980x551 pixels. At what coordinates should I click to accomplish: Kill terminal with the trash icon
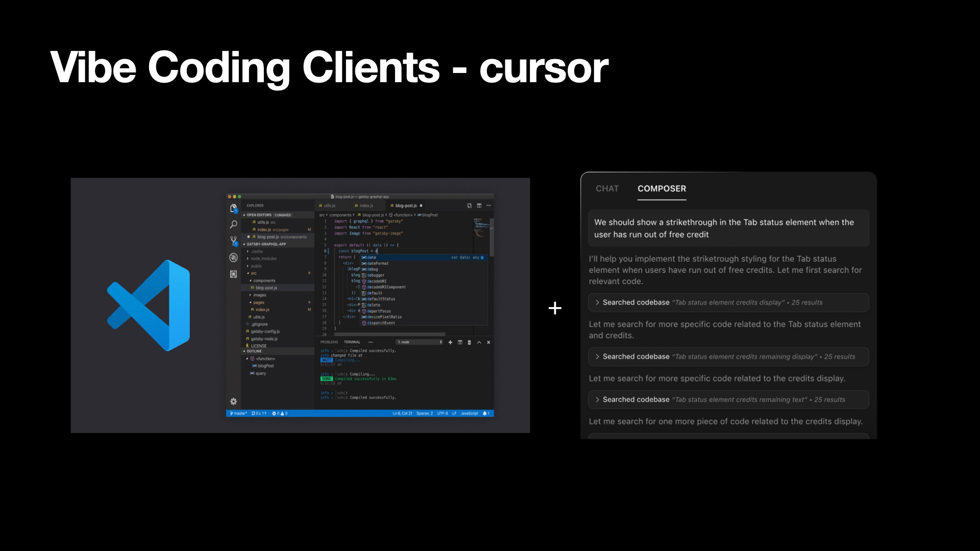pyautogui.click(x=470, y=342)
